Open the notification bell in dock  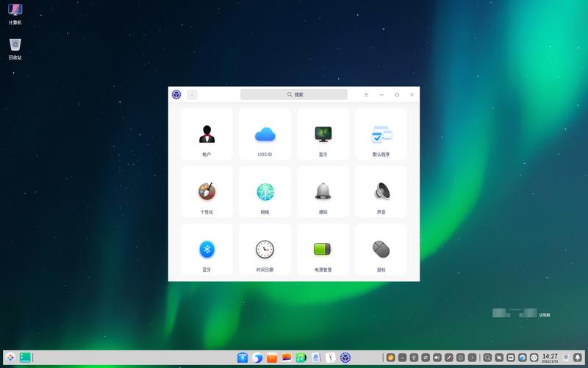(x=578, y=358)
